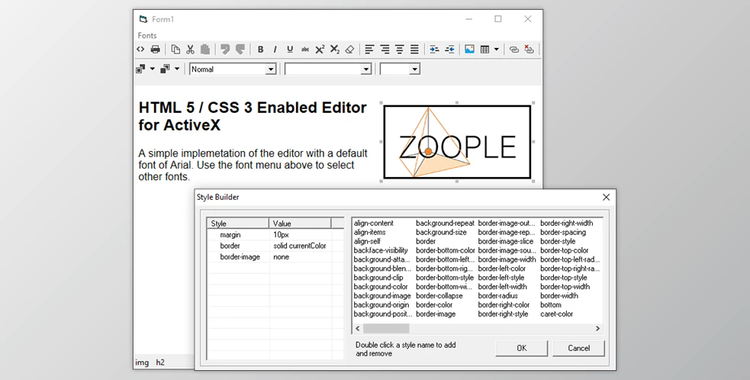Click the Insert Table icon
The image size is (750, 380).
click(x=485, y=49)
